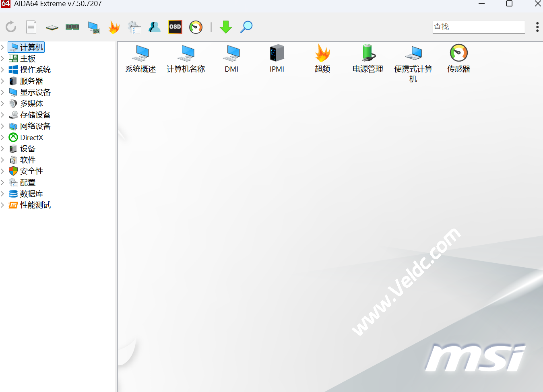Image resolution: width=543 pixels, height=392 pixels.
Task: Select 操作系统 in the sidebar
Action: (x=35, y=69)
